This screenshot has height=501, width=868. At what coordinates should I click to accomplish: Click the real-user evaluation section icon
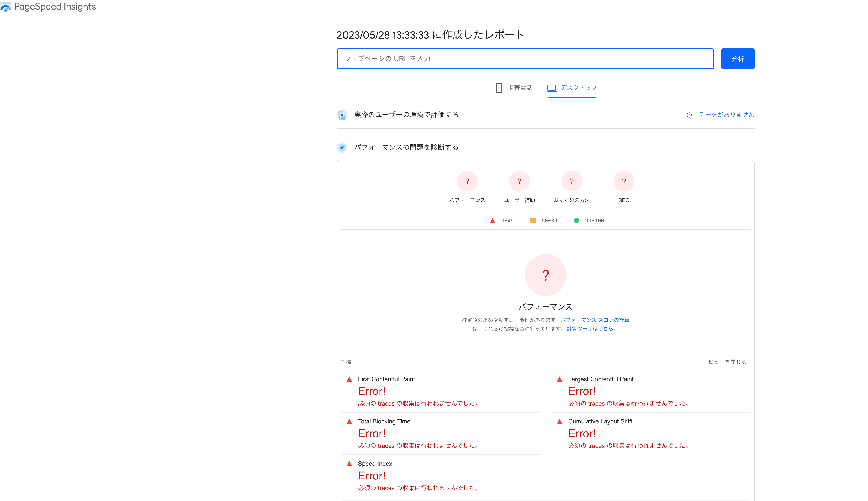(x=342, y=115)
